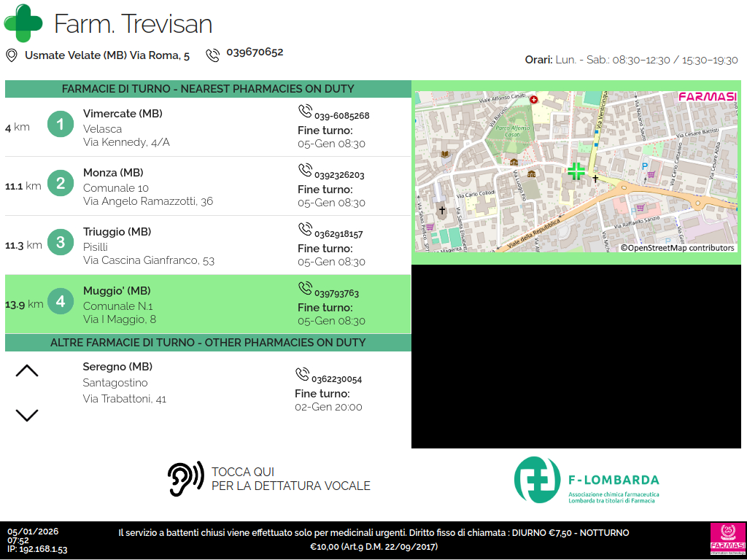Image resolution: width=747 pixels, height=560 pixels.
Task: Select the number 1 badge for Vimercate
Action: (x=61, y=125)
